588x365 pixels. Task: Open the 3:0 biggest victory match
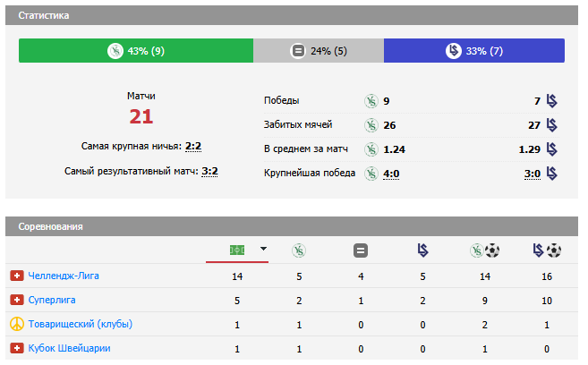(533, 173)
